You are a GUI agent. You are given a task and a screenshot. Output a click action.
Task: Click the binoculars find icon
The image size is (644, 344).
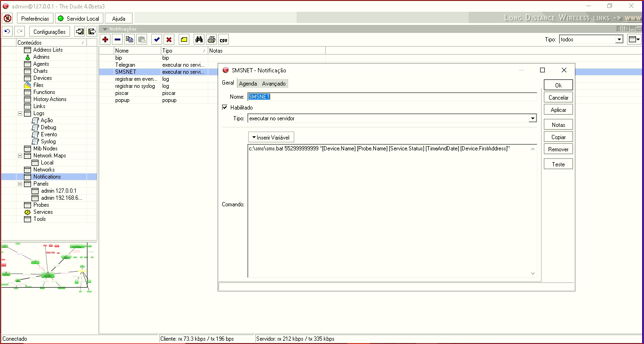click(x=199, y=40)
